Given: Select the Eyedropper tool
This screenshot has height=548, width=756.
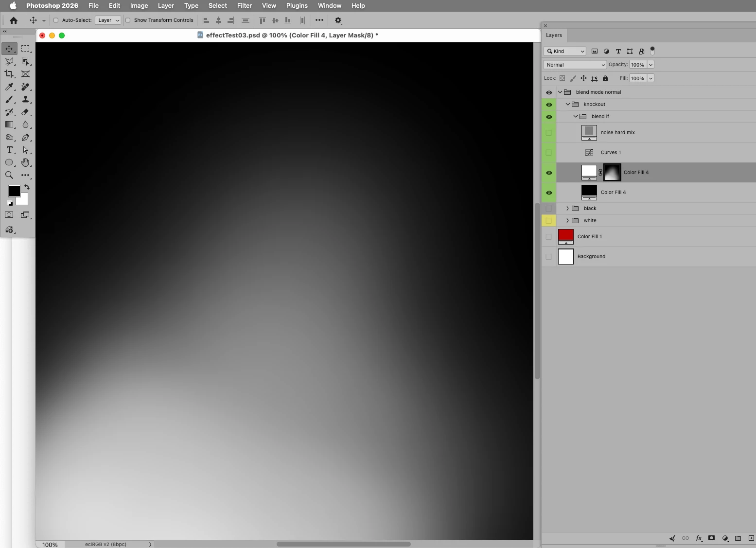Looking at the screenshot, I should [x=9, y=87].
